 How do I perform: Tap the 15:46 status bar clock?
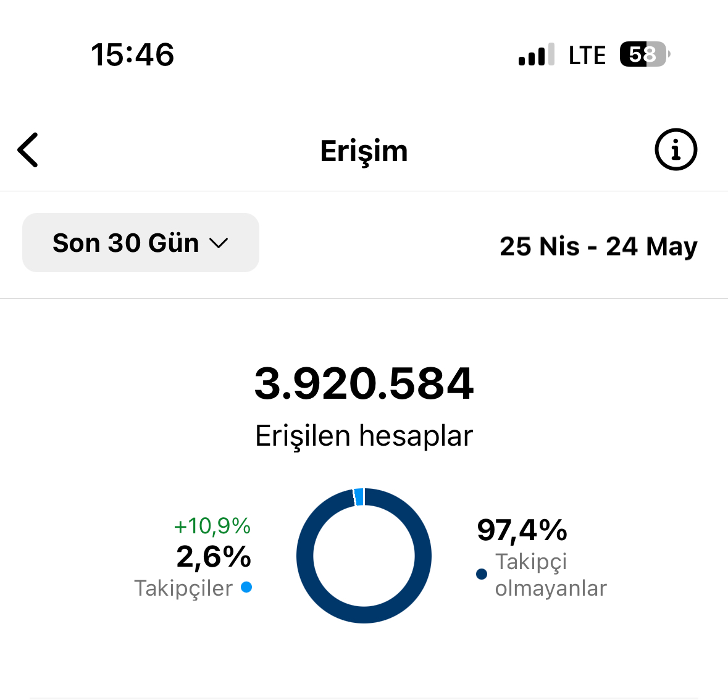(132, 55)
